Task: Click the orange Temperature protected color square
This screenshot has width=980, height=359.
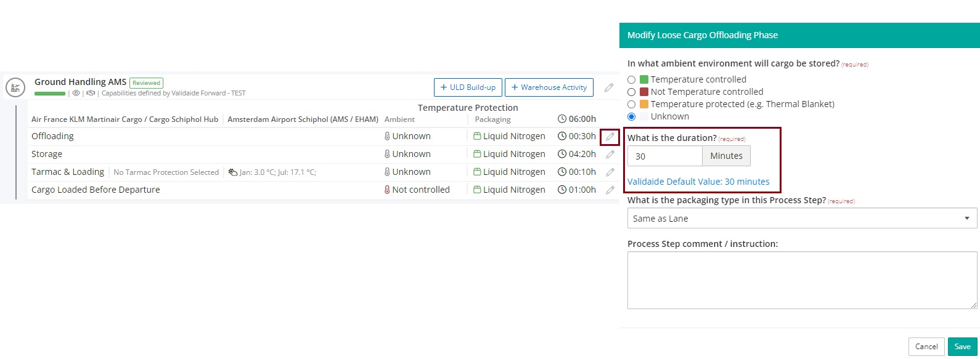Action: click(644, 104)
